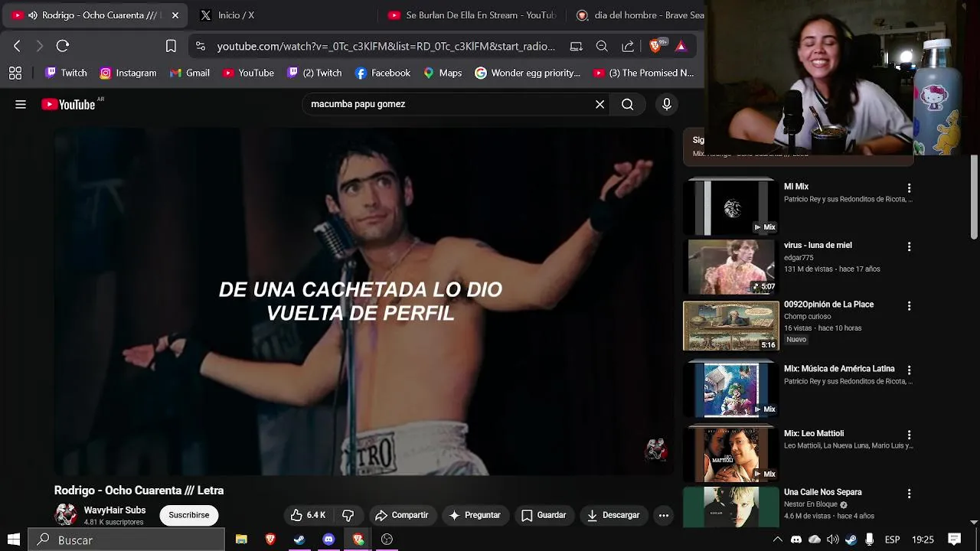This screenshot has height=551, width=980.
Task: Click the zoom out magnifier in address bar
Action: pyautogui.click(x=602, y=46)
